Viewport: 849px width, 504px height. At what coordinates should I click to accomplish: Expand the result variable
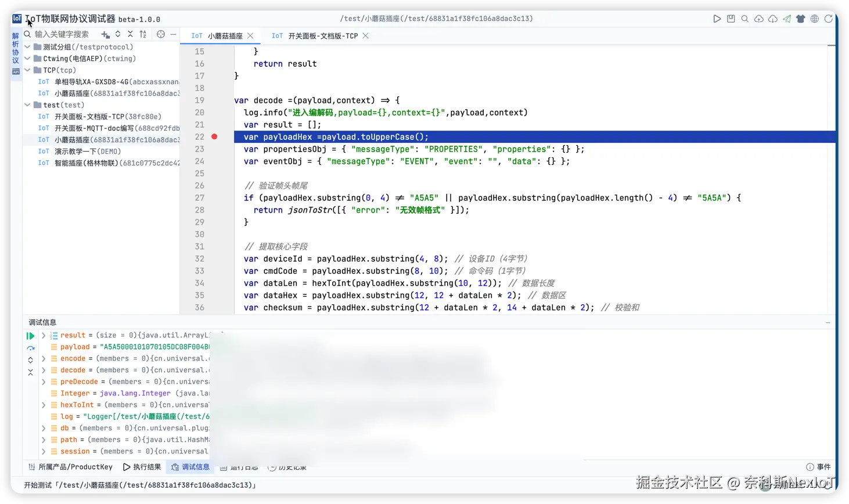click(x=43, y=336)
